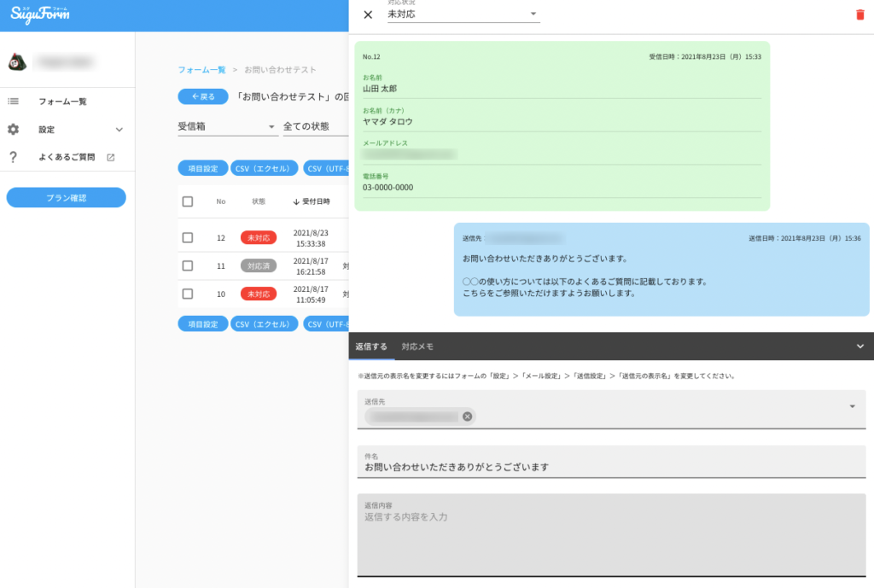874x588 pixels.
Task: Click the 状態 column header
Action: point(259,201)
